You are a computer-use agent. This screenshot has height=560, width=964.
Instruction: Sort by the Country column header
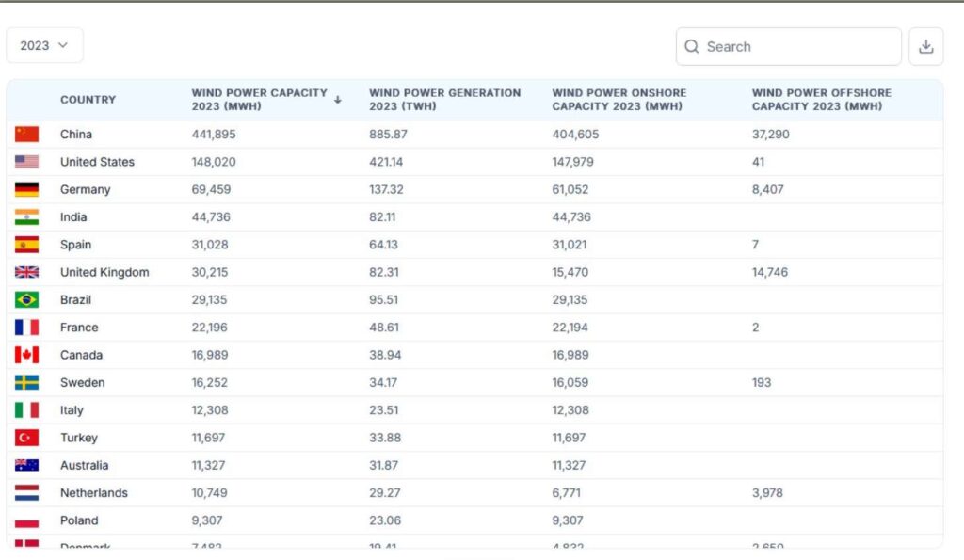tap(88, 100)
